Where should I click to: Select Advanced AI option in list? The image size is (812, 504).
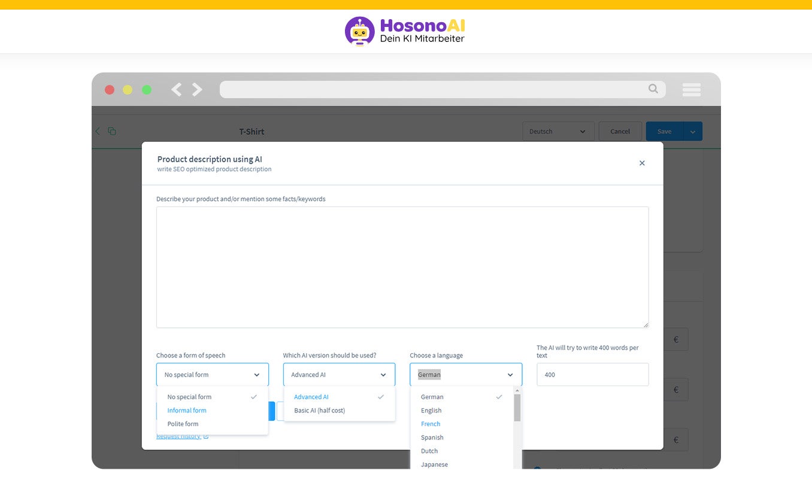point(339,397)
